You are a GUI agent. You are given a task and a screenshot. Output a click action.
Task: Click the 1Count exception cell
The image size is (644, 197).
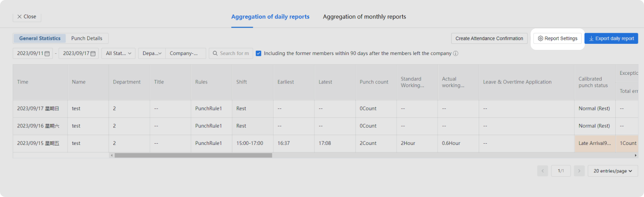(x=627, y=143)
